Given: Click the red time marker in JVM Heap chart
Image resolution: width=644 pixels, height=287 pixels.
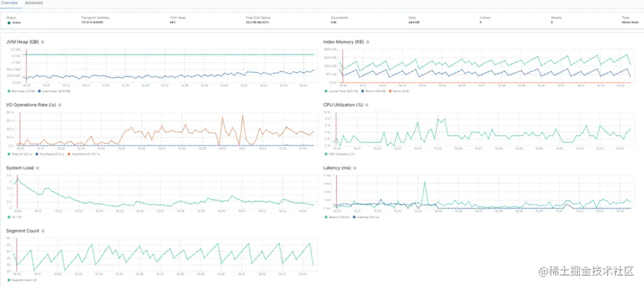Looking at the screenshot, I should coord(26,66).
